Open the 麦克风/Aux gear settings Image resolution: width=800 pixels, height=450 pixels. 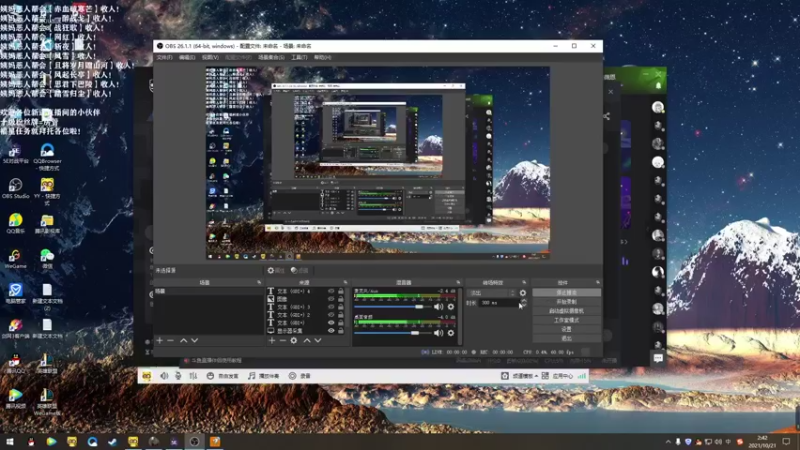(451, 307)
